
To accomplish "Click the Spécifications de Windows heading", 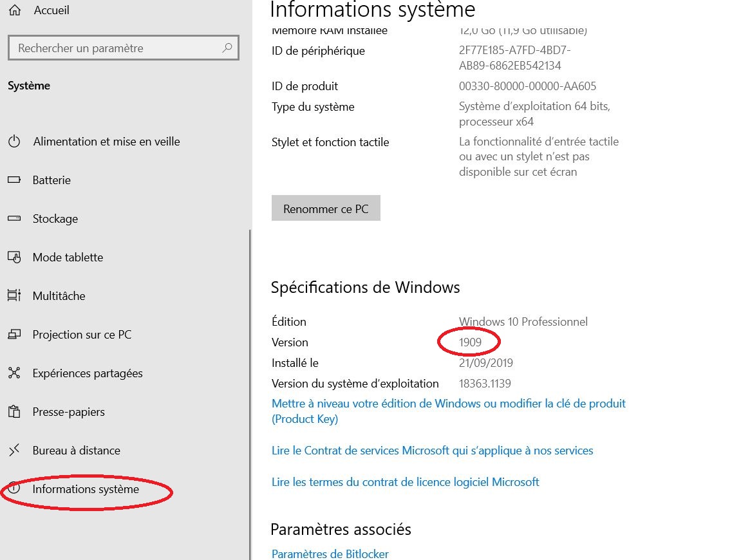I will click(366, 287).
